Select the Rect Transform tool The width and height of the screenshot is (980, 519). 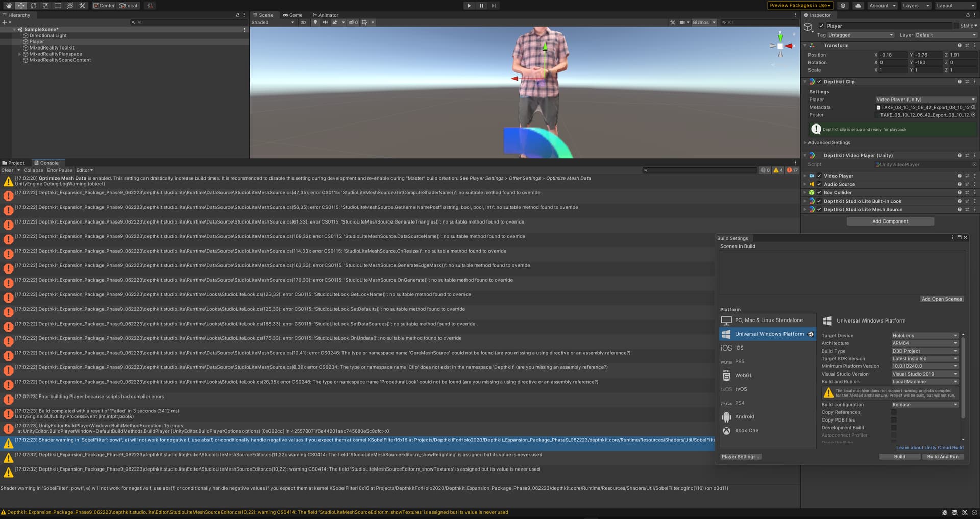58,6
